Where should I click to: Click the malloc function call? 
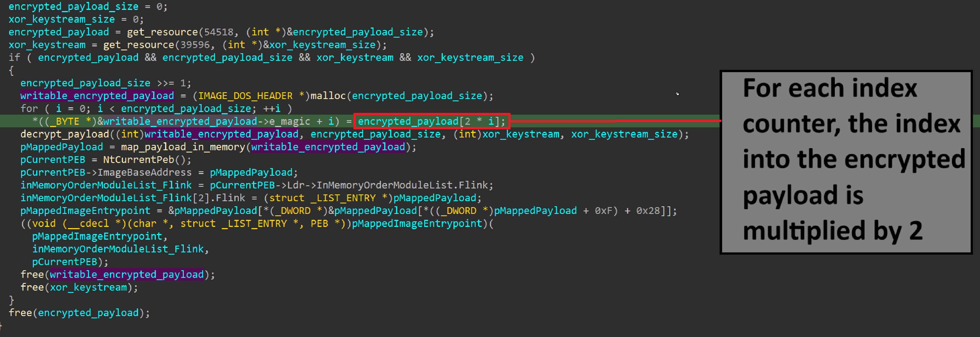coord(402,96)
